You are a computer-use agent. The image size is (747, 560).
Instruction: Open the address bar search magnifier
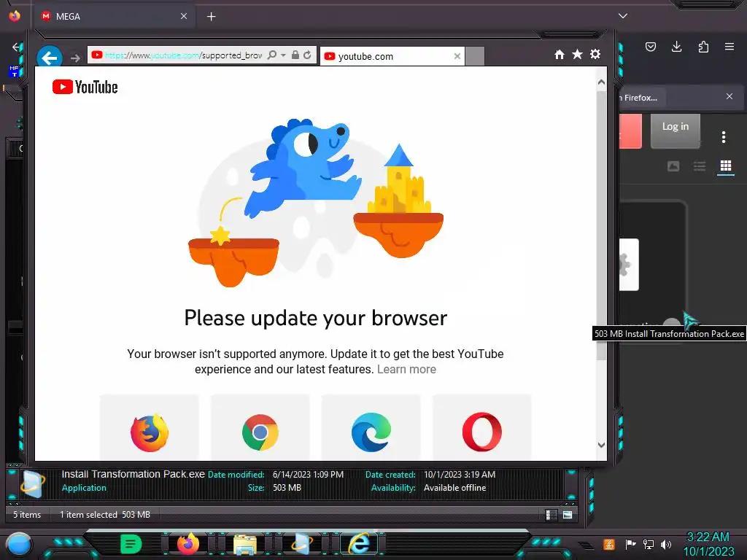coord(272,55)
